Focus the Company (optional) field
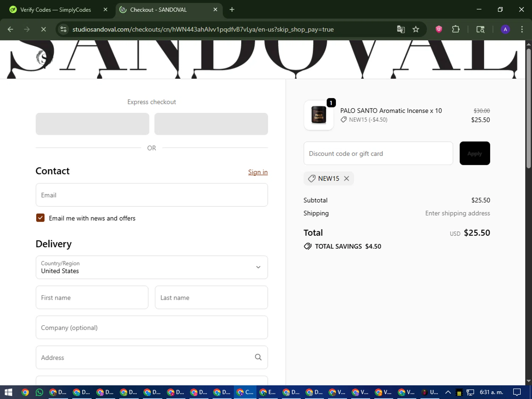532x399 pixels. (x=152, y=327)
